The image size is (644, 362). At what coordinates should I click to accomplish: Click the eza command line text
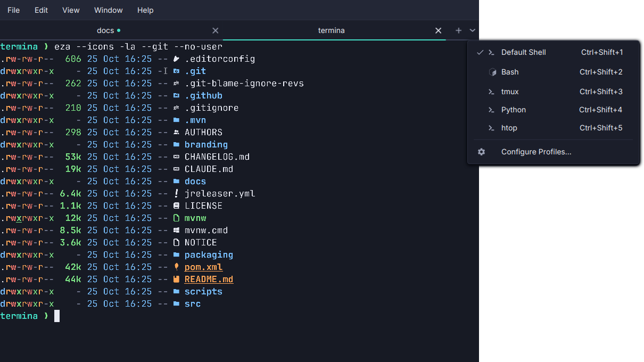[x=138, y=46]
